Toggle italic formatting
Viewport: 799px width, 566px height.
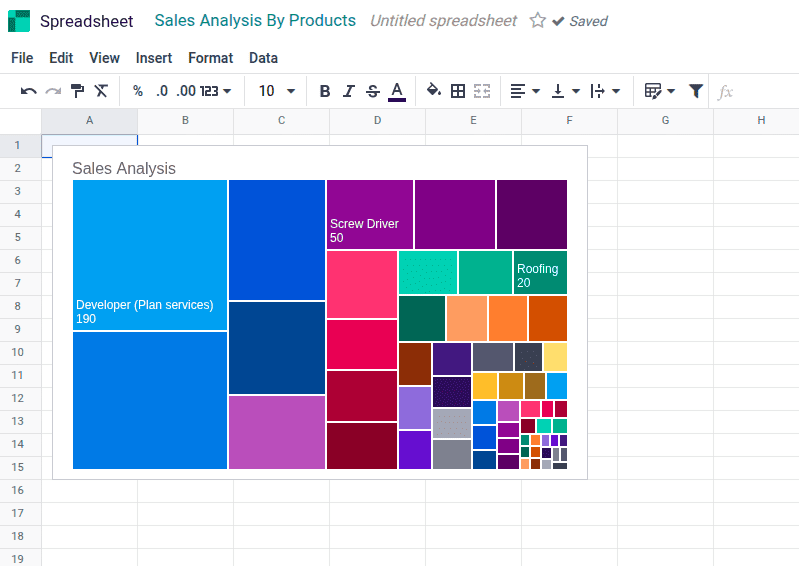[348, 91]
